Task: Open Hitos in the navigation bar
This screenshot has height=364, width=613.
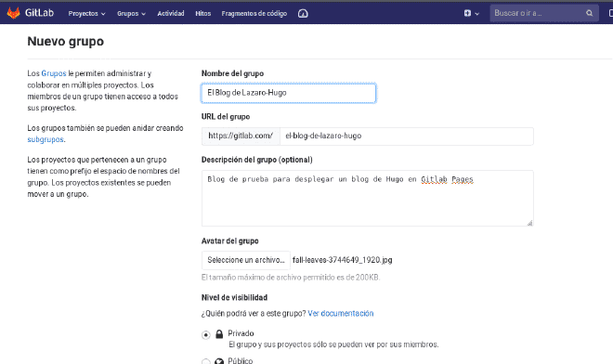Action: click(x=202, y=13)
